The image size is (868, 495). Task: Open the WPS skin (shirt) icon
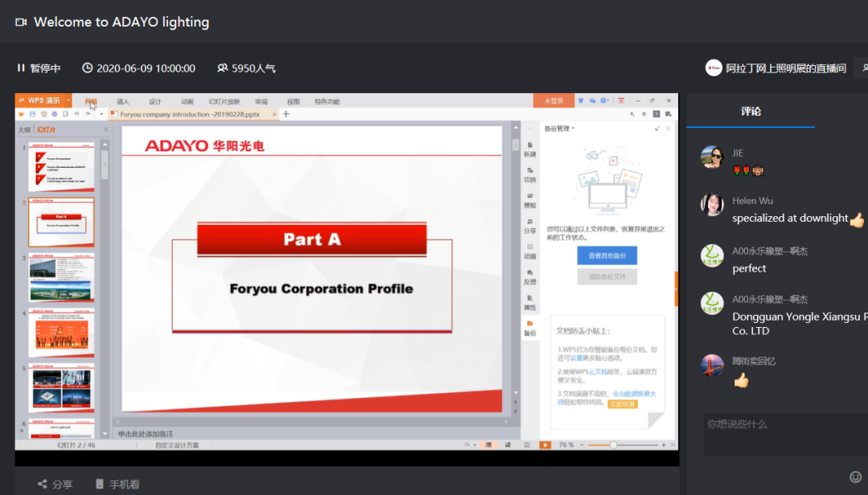point(581,100)
